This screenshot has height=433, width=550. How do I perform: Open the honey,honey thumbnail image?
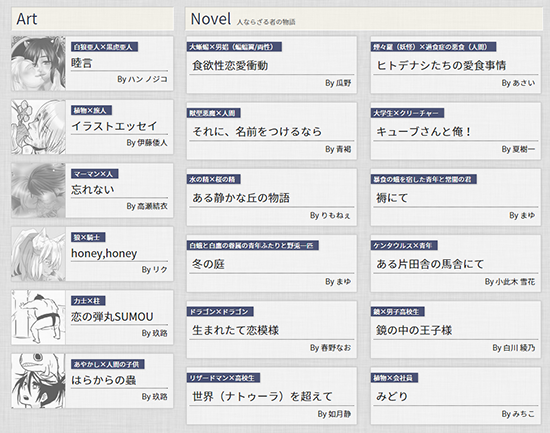point(38,254)
